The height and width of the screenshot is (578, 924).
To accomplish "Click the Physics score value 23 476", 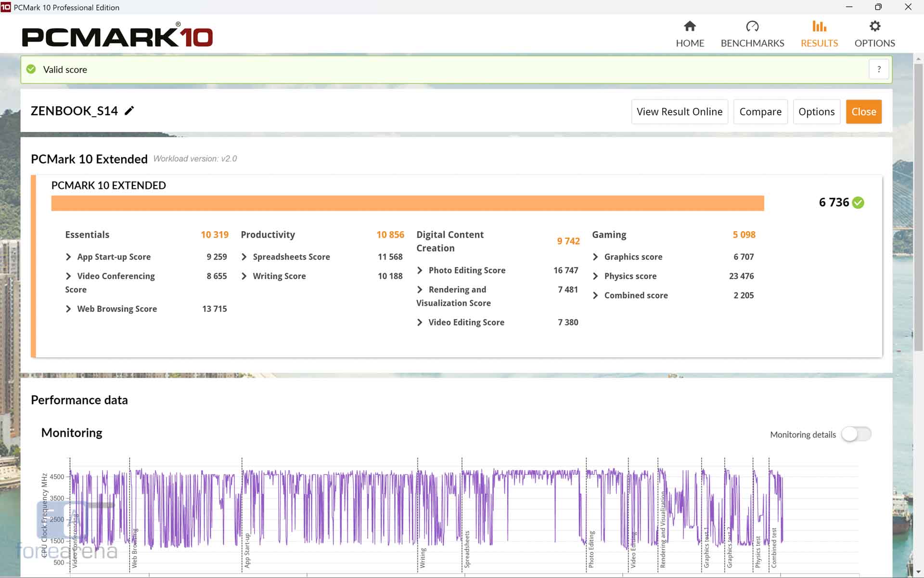I will click(x=741, y=276).
